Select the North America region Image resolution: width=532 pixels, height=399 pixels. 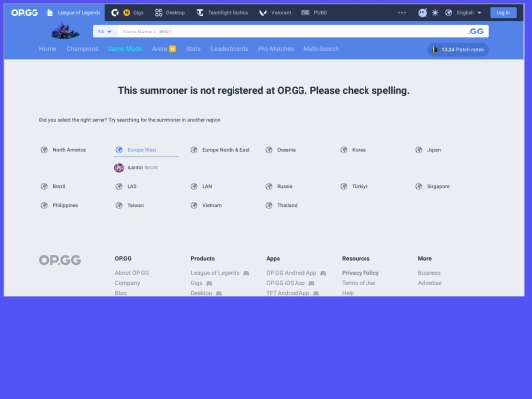[63, 150]
